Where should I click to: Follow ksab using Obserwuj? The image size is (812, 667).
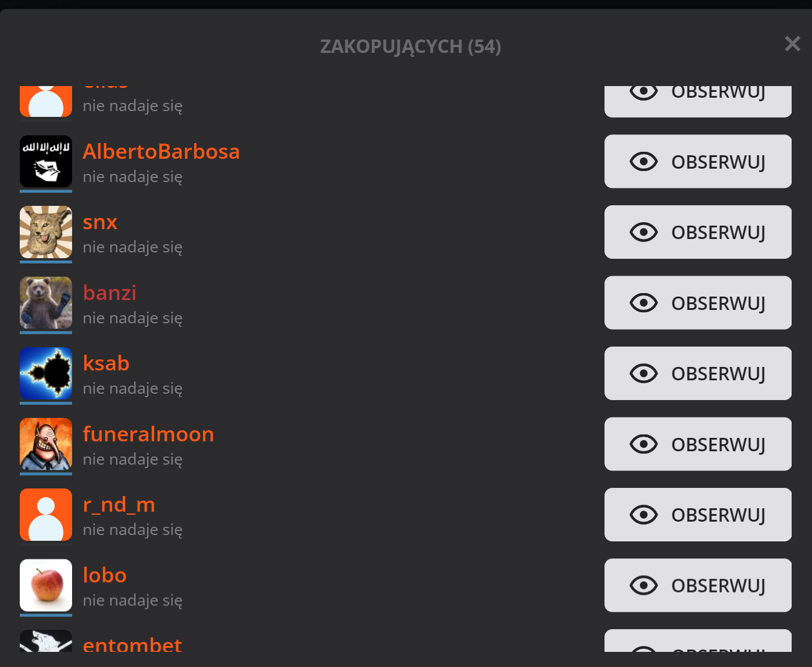[x=697, y=373]
